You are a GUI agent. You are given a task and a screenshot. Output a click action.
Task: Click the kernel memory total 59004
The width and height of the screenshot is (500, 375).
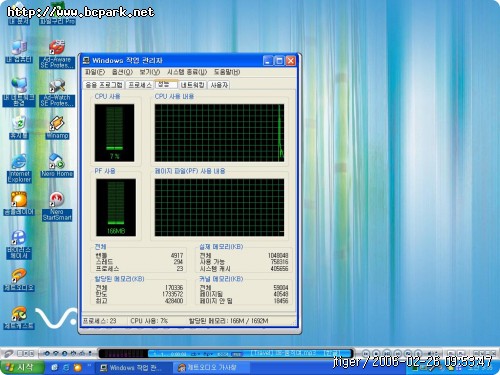tap(281, 288)
